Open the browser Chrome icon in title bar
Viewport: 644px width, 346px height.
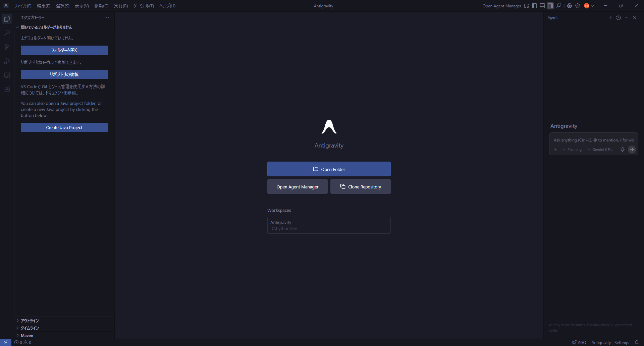570,6
